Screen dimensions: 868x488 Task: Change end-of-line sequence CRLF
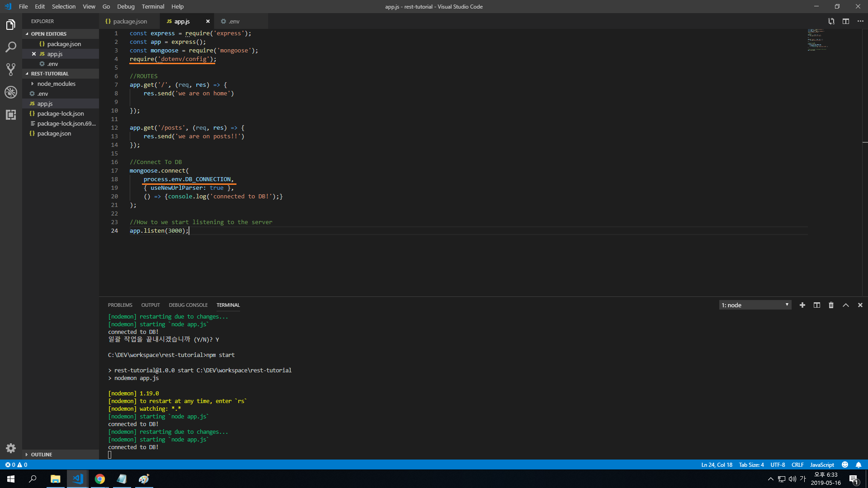pos(797,465)
